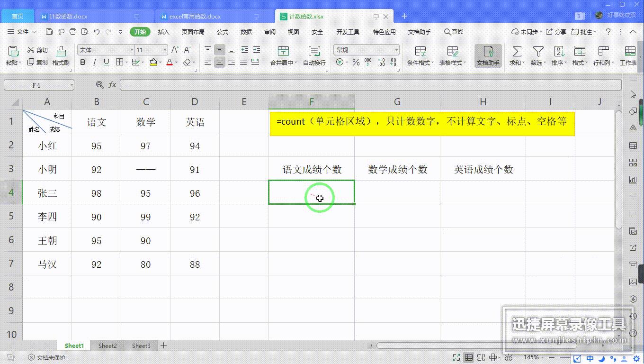The image size is (644, 364).
Task: Expand the 表格样式 dropdown
Action: (x=465, y=63)
